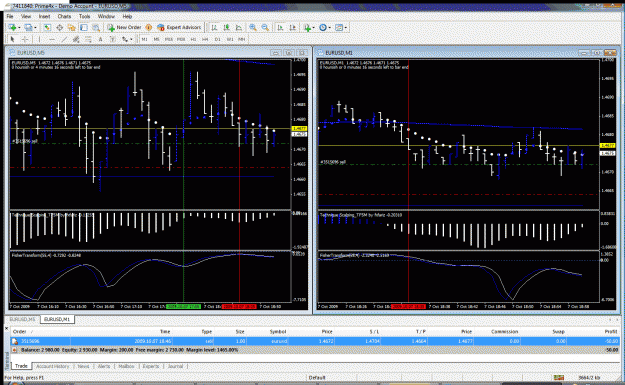Switch to the EURUSD,M5 chart tab

[x=23, y=319]
